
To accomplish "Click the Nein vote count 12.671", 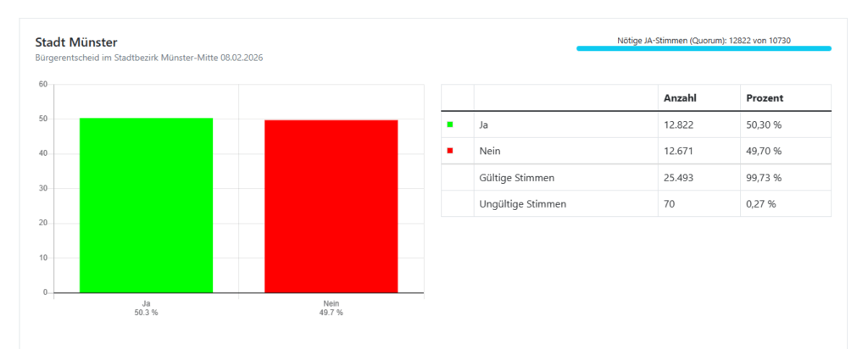I will point(680,151).
